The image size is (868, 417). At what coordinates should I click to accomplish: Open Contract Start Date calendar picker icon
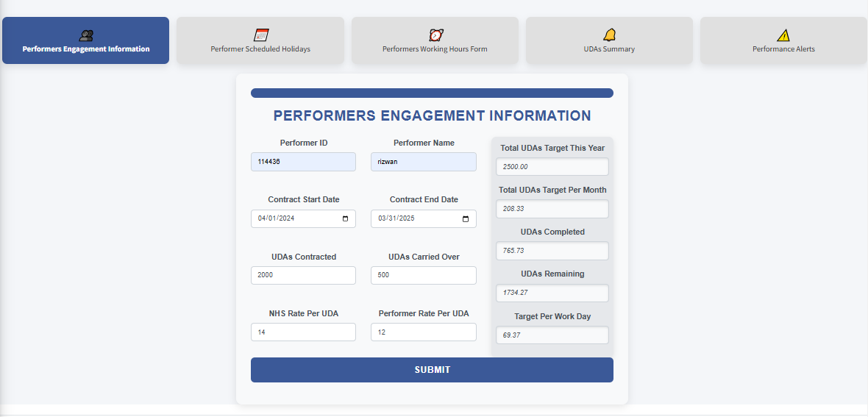[346, 218]
